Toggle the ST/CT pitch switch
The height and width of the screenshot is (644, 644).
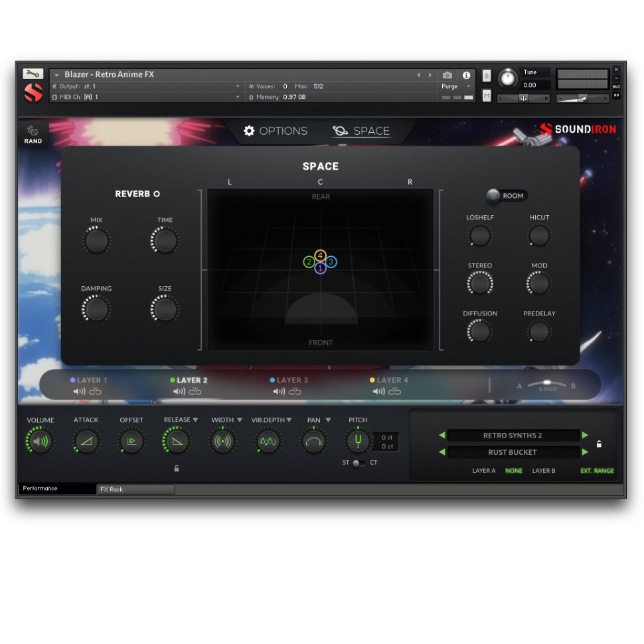(x=358, y=463)
